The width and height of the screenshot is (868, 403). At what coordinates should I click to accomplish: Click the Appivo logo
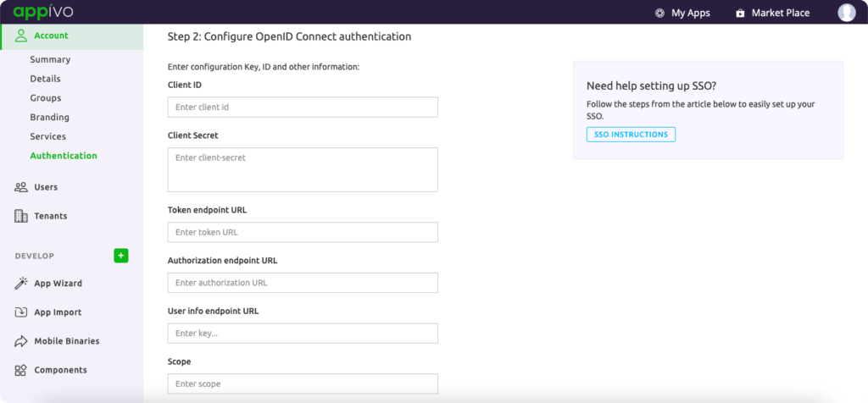tap(43, 12)
